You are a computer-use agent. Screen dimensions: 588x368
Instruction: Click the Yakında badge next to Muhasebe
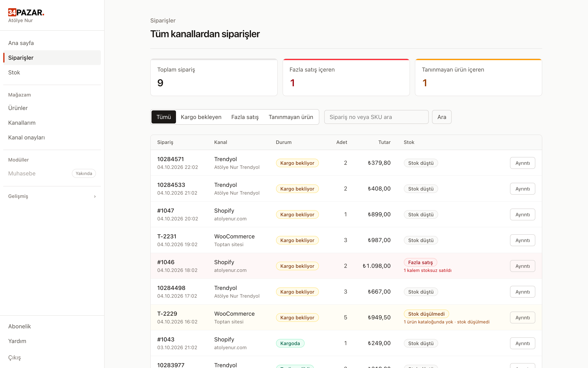(84, 174)
